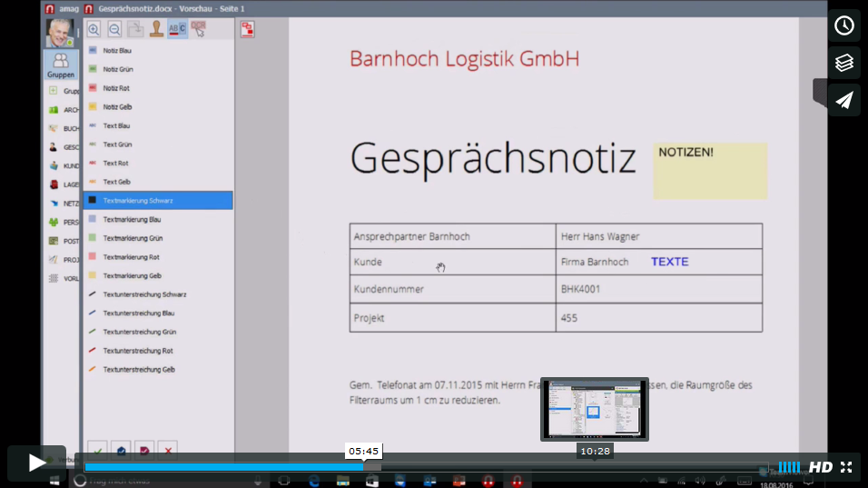Viewport: 868px width, 488px height.
Task: Click the collections layers icon
Action: (844, 63)
